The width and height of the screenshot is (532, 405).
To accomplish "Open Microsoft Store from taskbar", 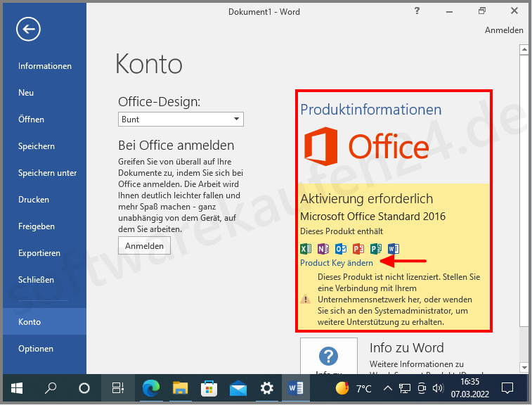I will point(209,388).
